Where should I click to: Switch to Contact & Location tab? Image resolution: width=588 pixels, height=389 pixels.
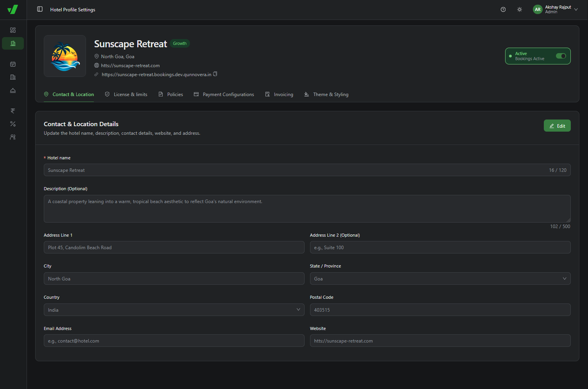click(x=69, y=95)
